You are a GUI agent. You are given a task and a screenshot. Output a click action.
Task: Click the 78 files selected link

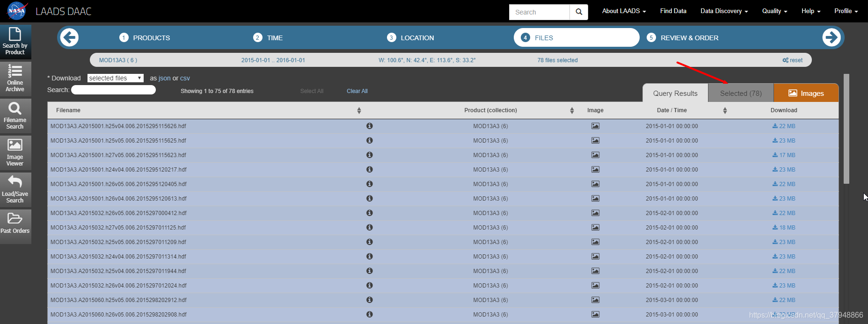(x=557, y=60)
